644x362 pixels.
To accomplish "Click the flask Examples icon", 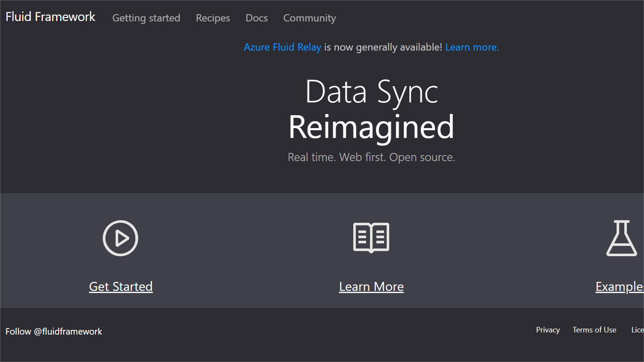I will click(622, 238).
